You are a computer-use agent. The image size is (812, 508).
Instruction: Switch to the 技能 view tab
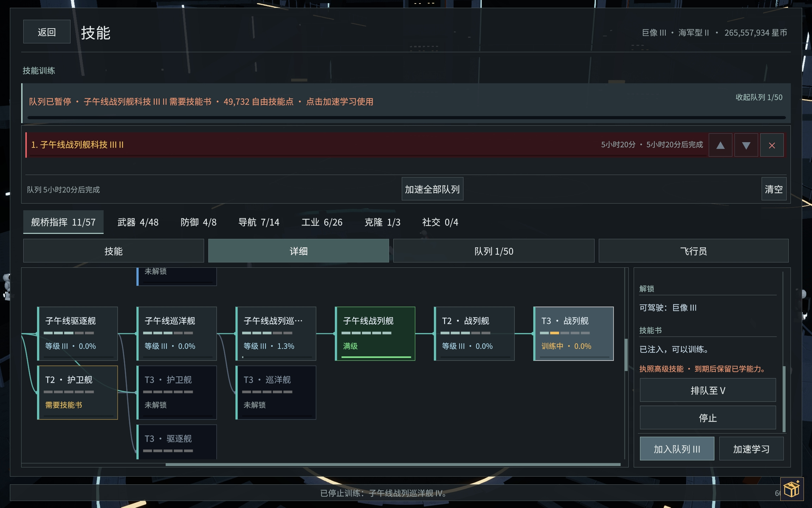113,251
